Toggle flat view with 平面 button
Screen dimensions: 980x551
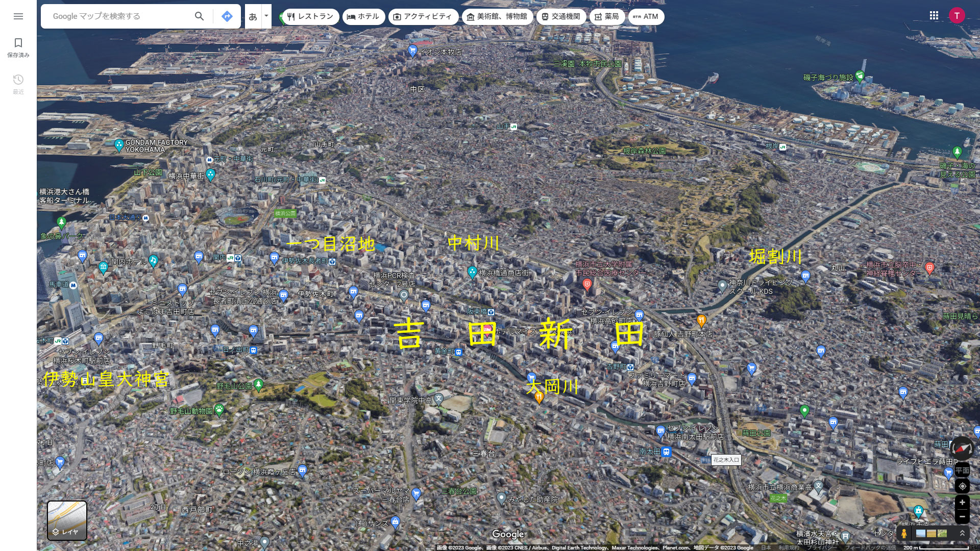[x=962, y=470]
